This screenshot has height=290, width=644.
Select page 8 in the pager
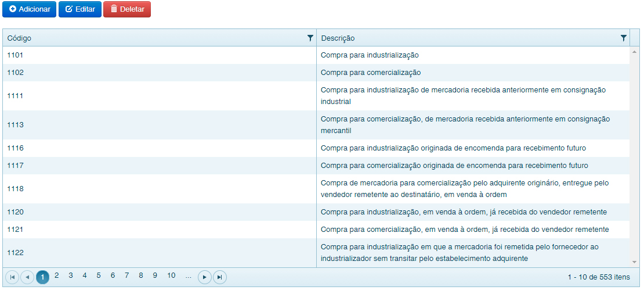141,275
